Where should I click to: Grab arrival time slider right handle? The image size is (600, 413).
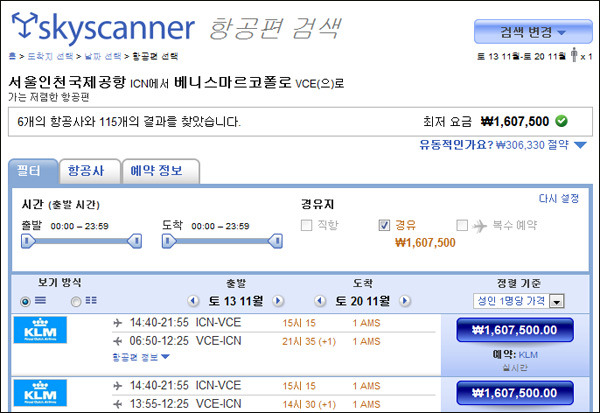pyautogui.click(x=276, y=241)
